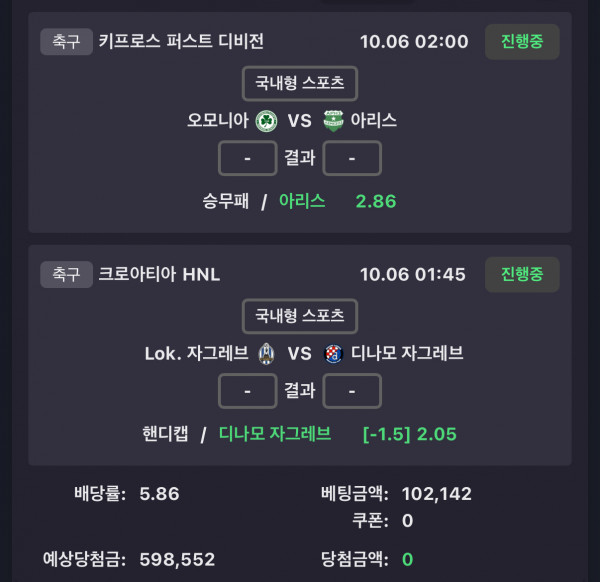The image size is (600, 582).
Task: Click the Aris team crest icon
Action: click(333, 121)
